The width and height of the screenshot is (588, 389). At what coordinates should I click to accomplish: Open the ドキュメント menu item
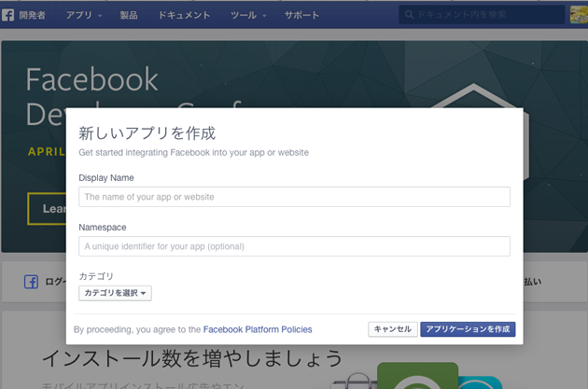[184, 15]
